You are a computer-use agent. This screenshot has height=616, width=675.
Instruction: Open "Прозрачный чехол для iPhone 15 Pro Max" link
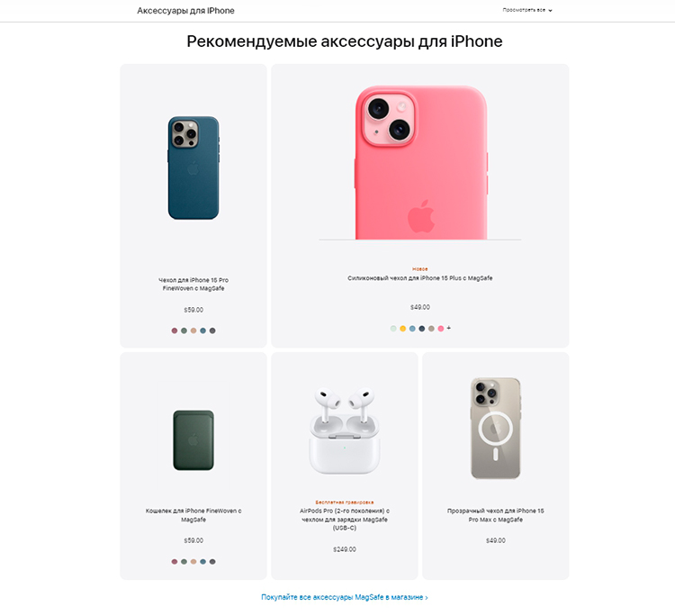tap(496, 515)
